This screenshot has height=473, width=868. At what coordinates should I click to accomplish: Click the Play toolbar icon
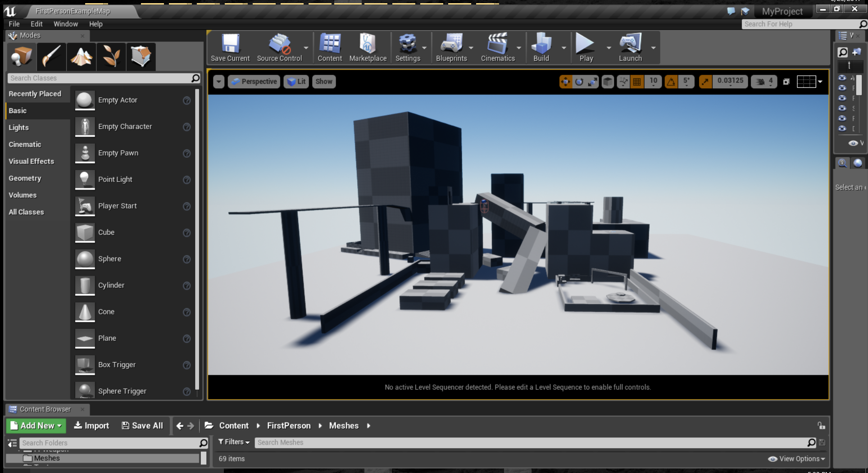(586, 47)
